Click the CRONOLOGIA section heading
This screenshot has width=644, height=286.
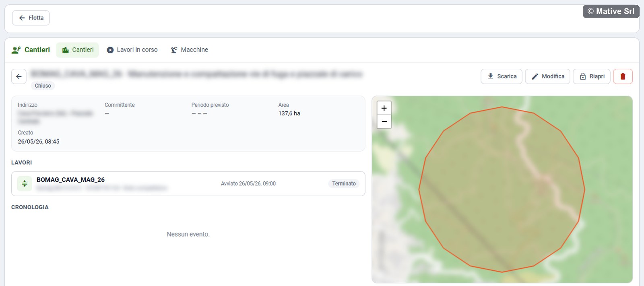30,207
